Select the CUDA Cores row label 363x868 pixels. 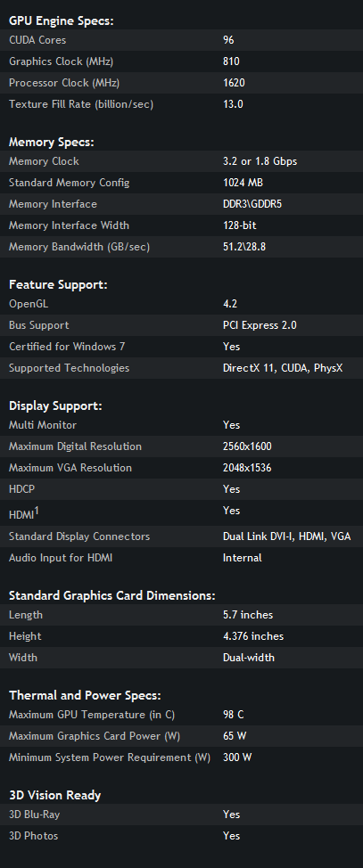[37, 40]
